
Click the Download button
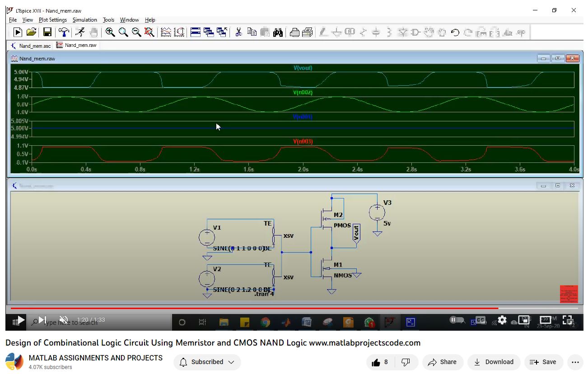pyautogui.click(x=494, y=362)
